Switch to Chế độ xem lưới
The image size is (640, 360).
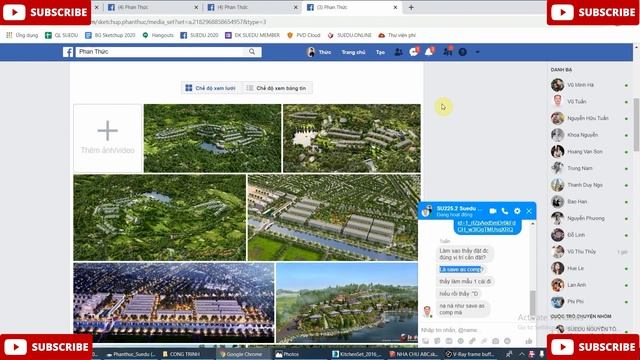211,88
